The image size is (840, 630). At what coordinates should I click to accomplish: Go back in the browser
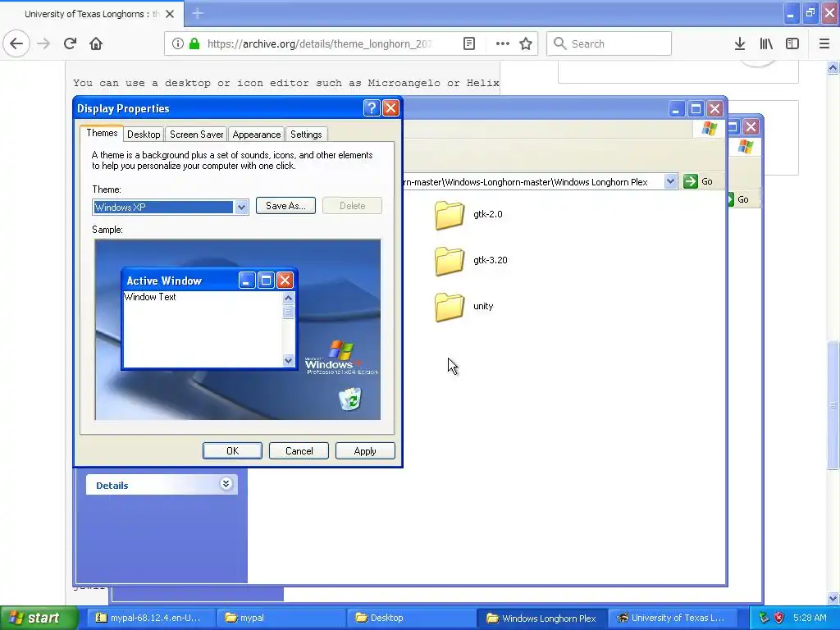click(16, 44)
